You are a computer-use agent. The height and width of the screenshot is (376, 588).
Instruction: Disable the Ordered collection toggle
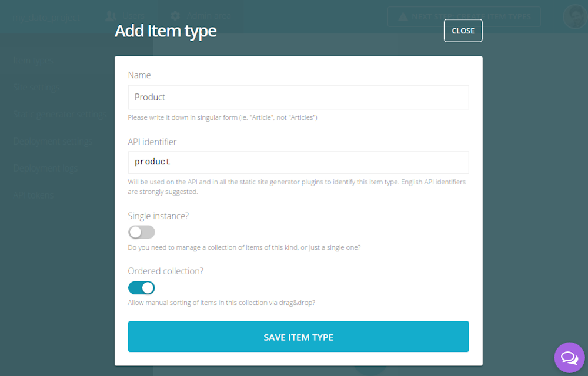click(x=141, y=287)
